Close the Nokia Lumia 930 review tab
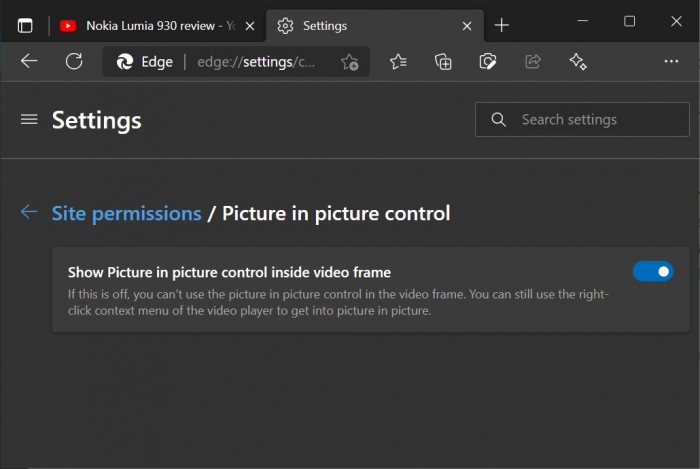The height and width of the screenshot is (469, 700). (x=249, y=26)
